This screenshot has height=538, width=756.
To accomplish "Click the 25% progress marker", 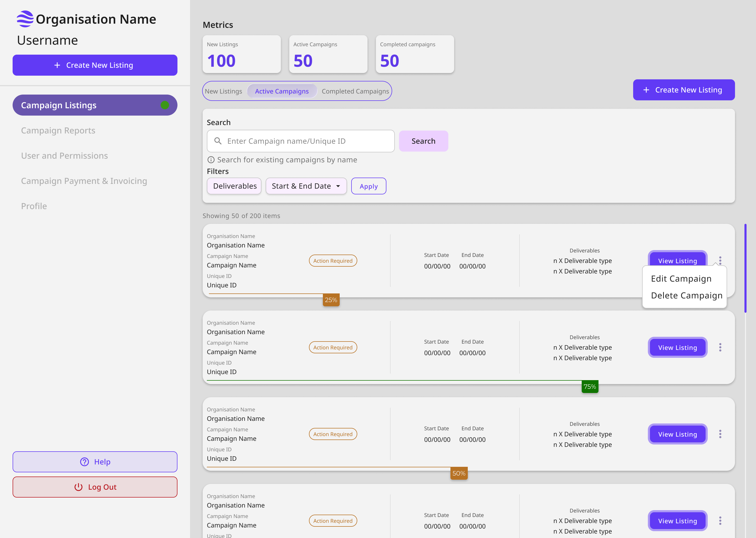I will 331,300.
